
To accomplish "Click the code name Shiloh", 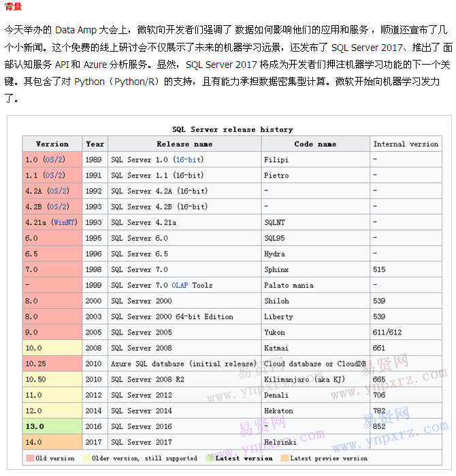I will [x=276, y=301].
